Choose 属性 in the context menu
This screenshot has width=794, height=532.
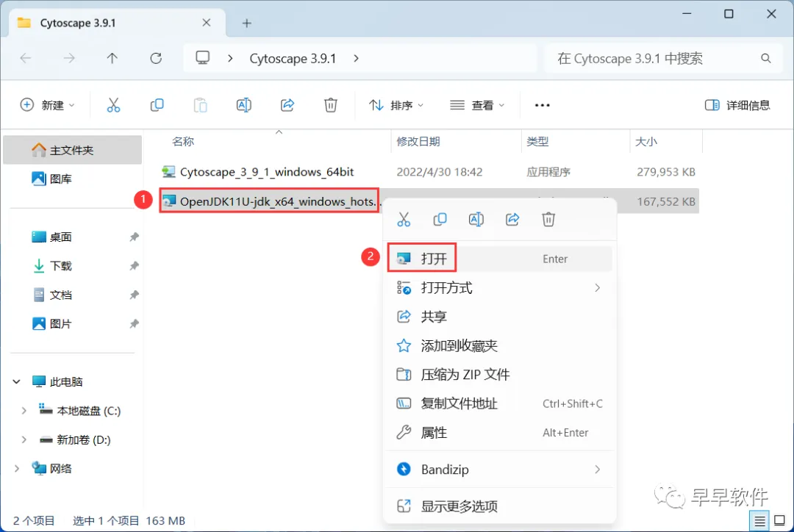[x=500, y=433]
